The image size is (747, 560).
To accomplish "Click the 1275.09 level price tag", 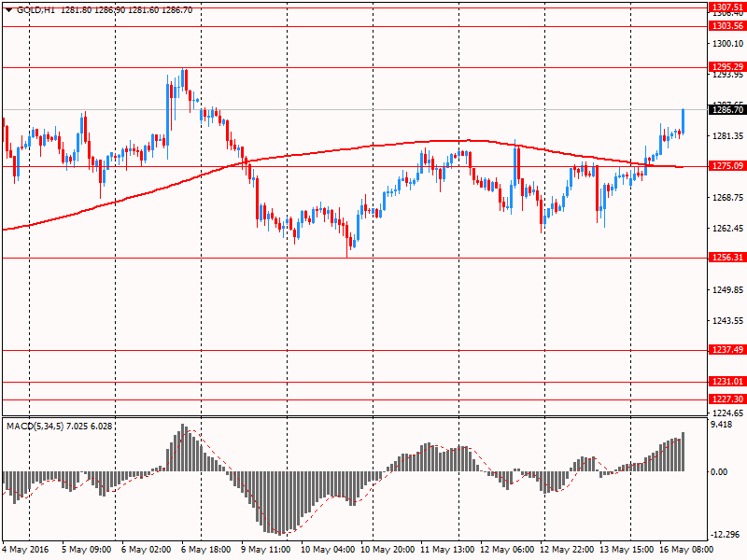I will 727,166.
